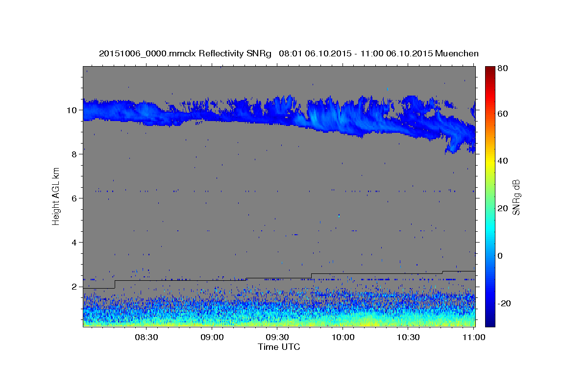Click the height tick label 6
The height and width of the screenshot is (392, 588).
click(x=74, y=198)
